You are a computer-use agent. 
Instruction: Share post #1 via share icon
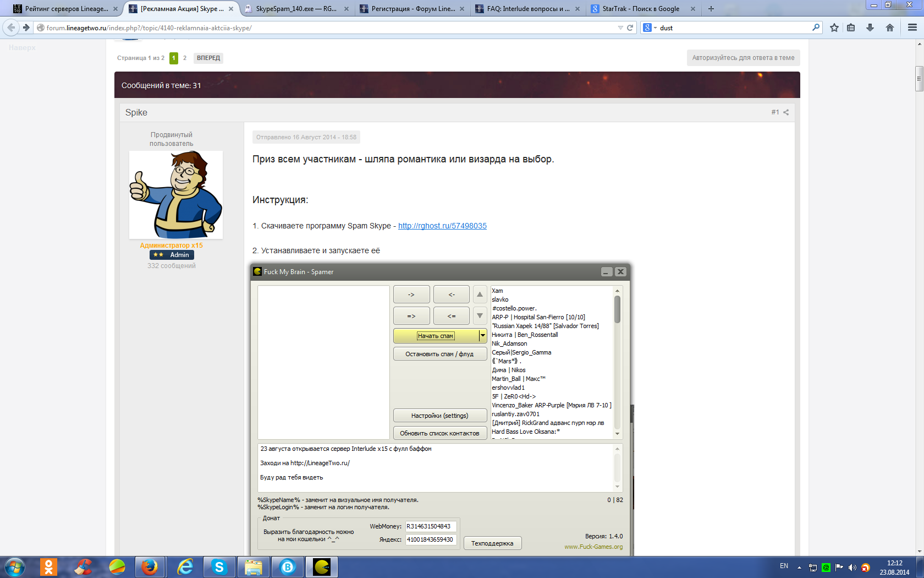coord(786,112)
